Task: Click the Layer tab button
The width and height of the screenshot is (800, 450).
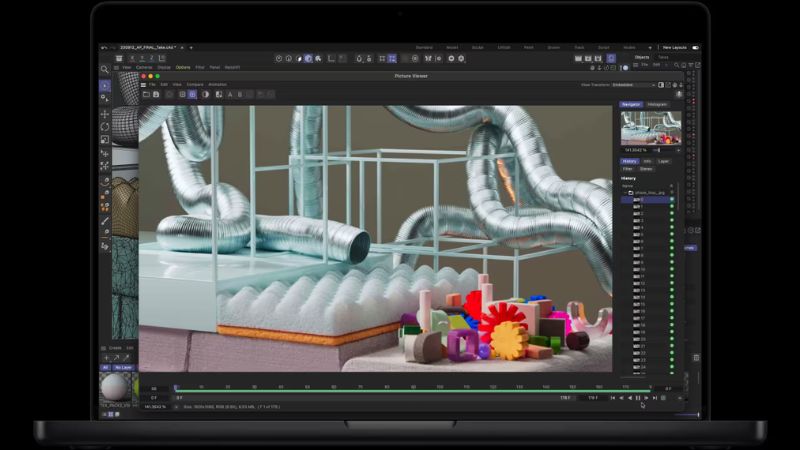Action: [663, 161]
